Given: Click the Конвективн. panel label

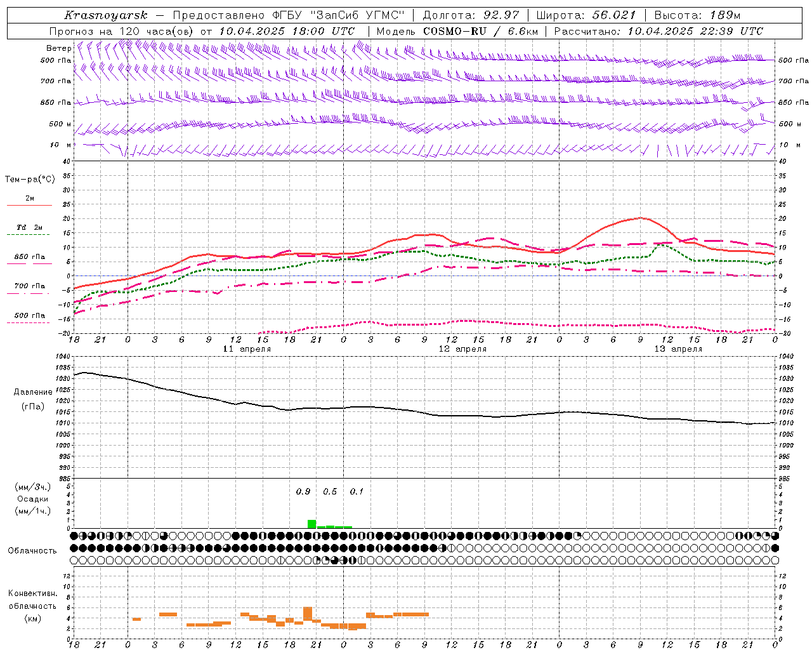Looking at the screenshot, I should tap(32, 594).
